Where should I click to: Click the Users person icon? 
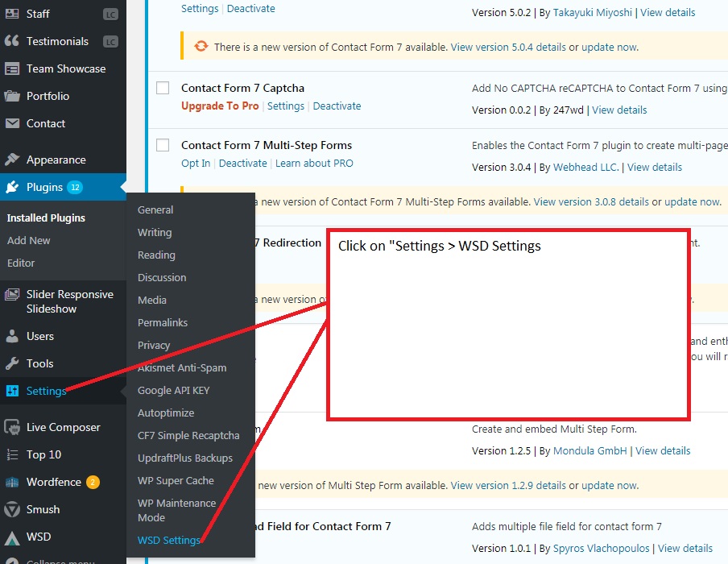11,336
